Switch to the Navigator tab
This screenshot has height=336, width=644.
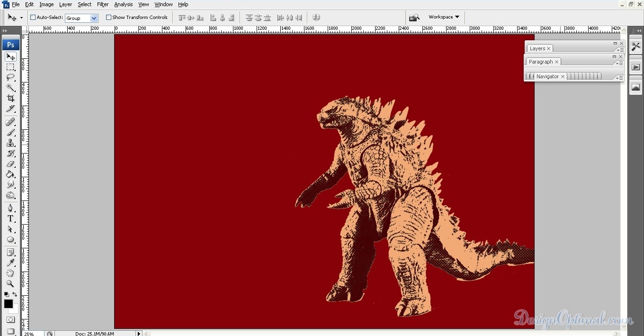tap(550, 76)
